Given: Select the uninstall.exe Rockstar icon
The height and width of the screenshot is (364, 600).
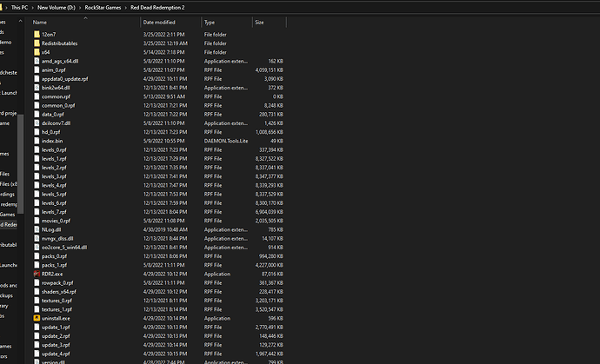Looking at the screenshot, I should (x=37, y=318).
